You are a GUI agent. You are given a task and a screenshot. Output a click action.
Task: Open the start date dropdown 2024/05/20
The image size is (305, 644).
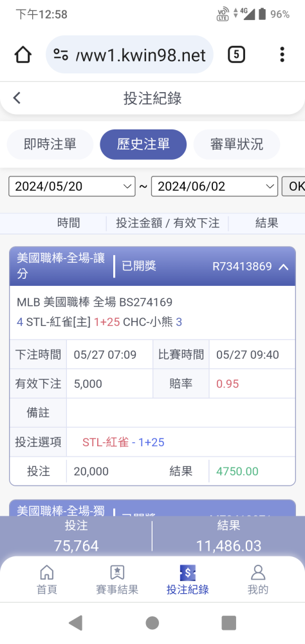72,187
